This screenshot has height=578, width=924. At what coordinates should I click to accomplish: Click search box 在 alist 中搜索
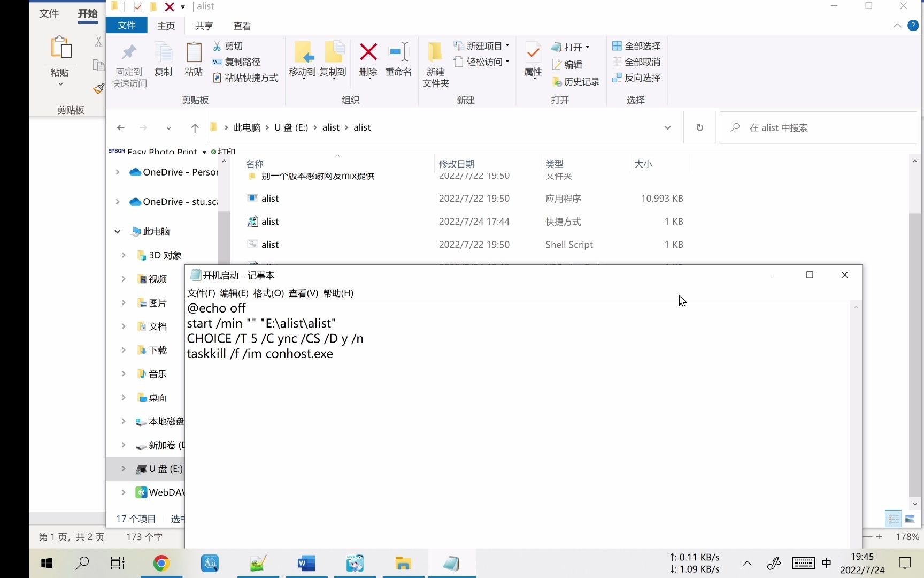coord(818,127)
